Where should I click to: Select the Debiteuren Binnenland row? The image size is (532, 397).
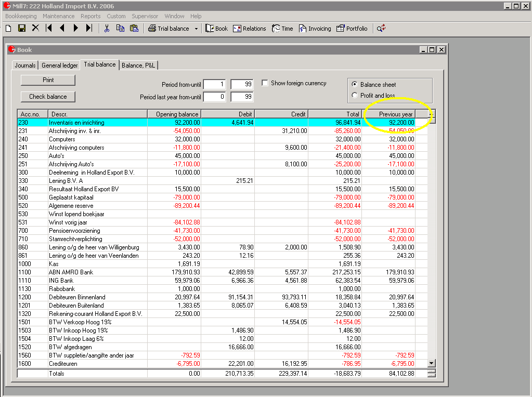[222, 297]
